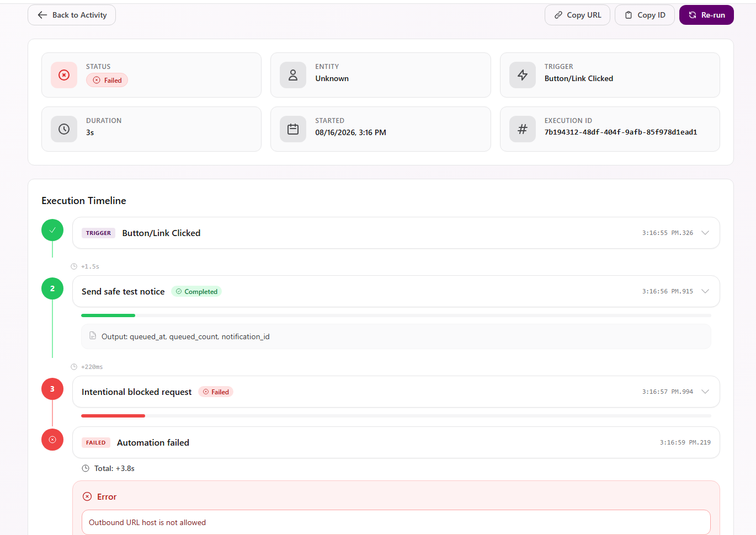Click the timestamp 3:16:57 PM.994

coord(668,392)
